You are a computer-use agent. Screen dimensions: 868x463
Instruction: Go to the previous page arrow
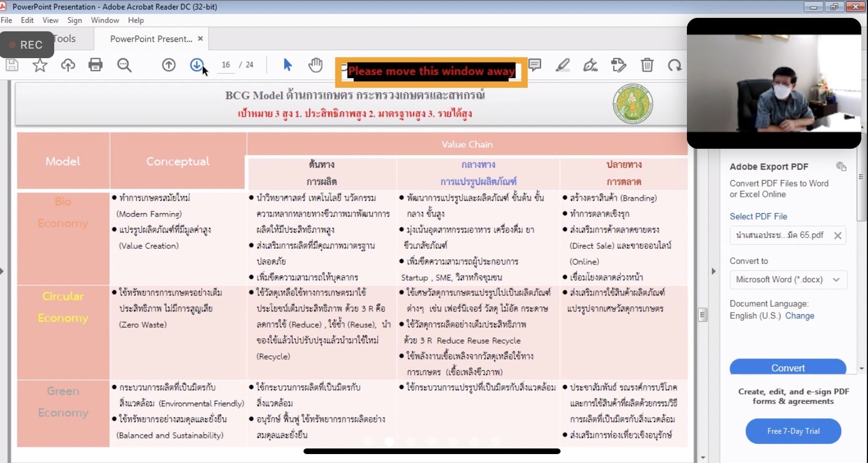[x=169, y=65]
